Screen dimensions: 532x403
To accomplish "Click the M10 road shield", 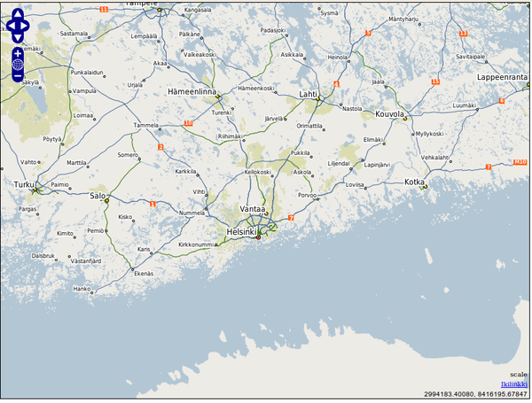I will (520, 161).
